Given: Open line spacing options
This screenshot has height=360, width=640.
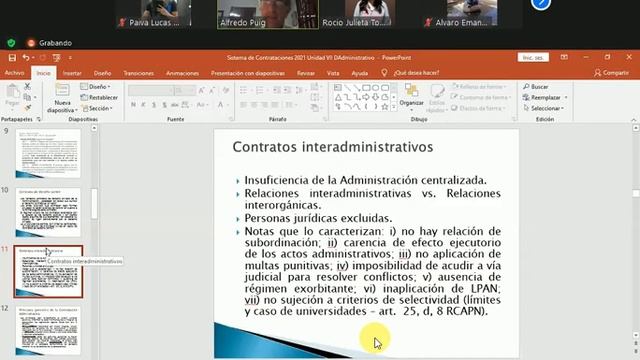Looking at the screenshot, I should [300, 91].
